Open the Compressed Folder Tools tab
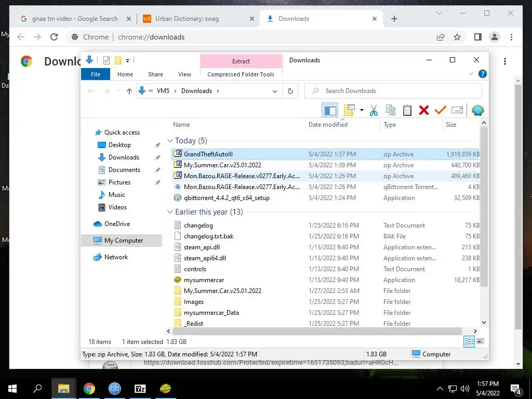This screenshot has height=399, width=532. [241, 74]
